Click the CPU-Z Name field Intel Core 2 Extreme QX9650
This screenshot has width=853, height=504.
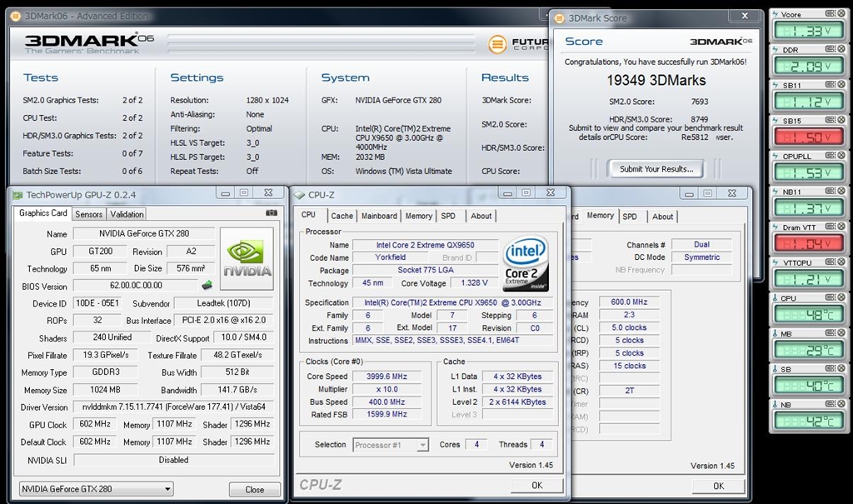(426, 245)
